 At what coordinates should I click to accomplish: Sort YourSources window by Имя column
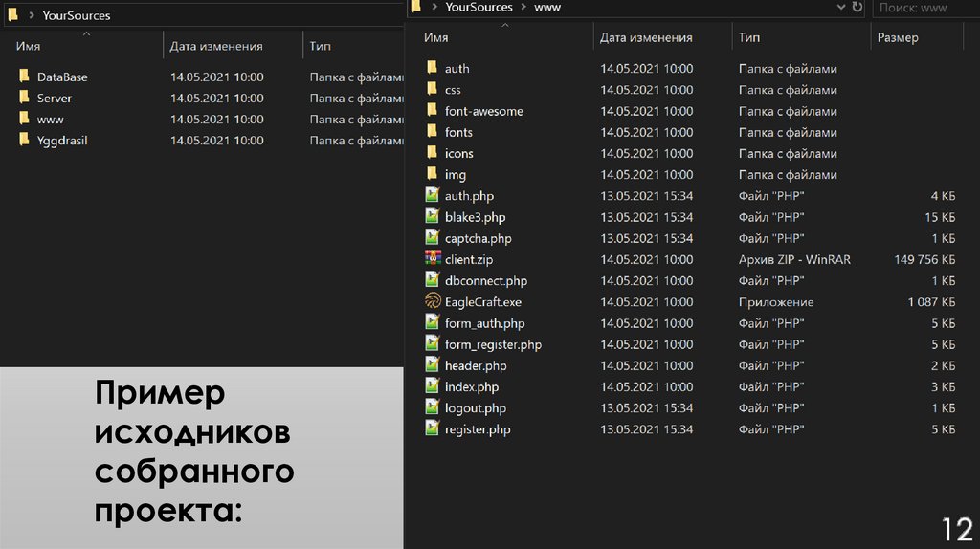coord(28,46)
